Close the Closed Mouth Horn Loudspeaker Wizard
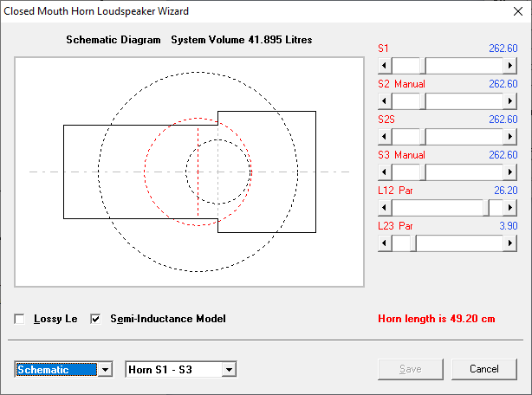532x395 pixels. [x=518, y=11]
